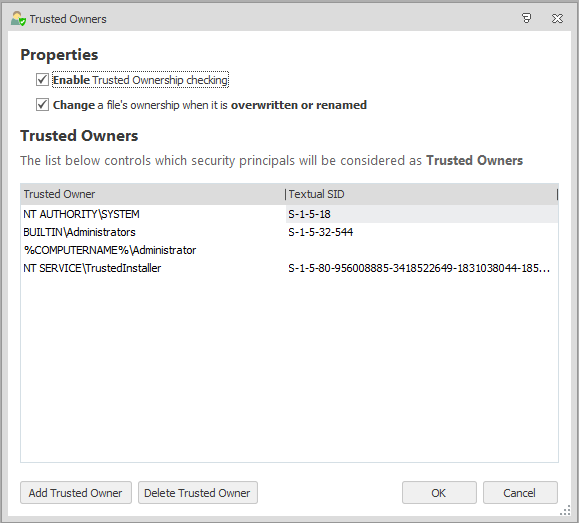
Task: Click the help icon in the title bar
Action: point(526,18)
